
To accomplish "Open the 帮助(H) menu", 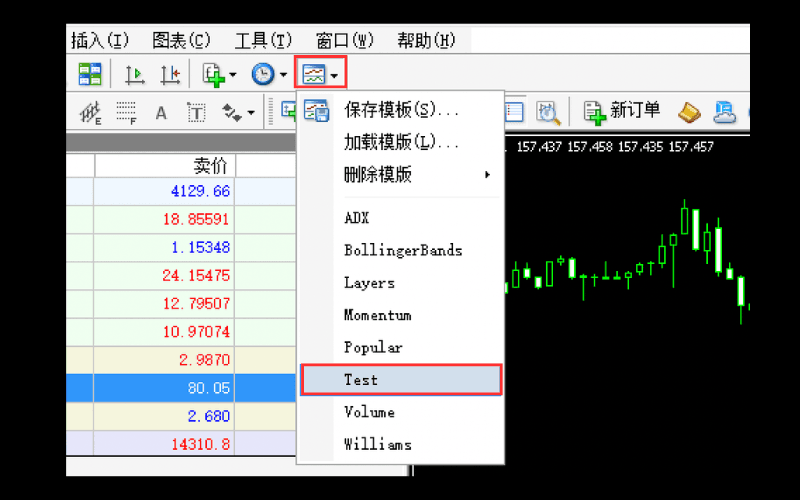I will [x=426, y=40].
